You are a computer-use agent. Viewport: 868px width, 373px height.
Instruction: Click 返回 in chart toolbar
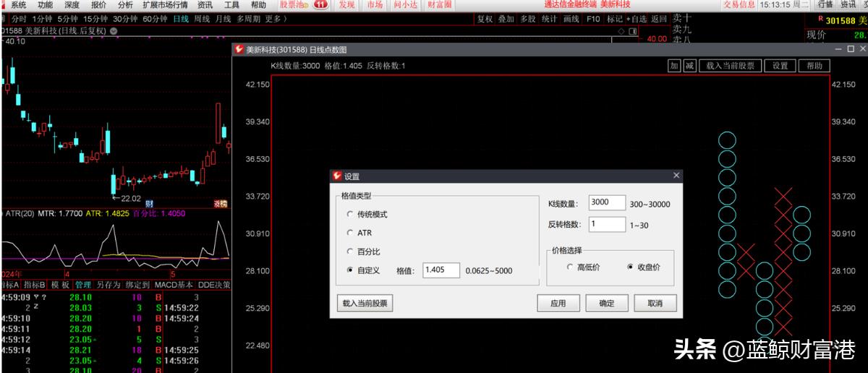pyautogui.click(x=658, y=19)
